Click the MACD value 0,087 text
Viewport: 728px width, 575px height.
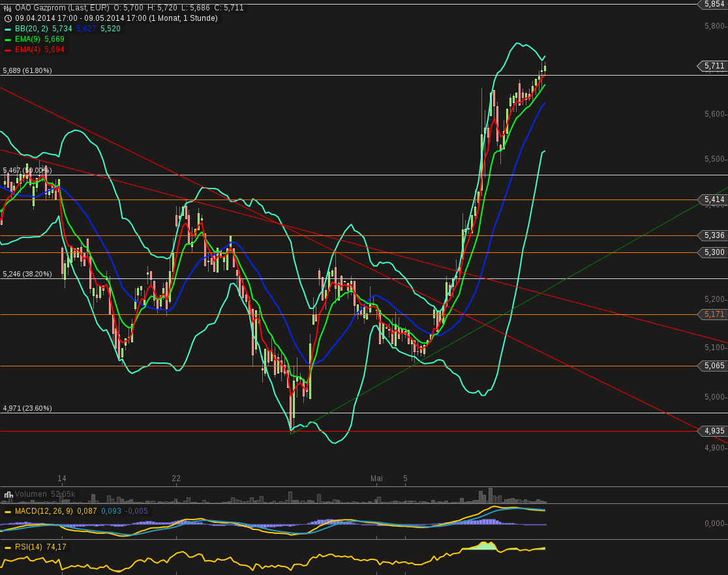(x=87, y=510)
